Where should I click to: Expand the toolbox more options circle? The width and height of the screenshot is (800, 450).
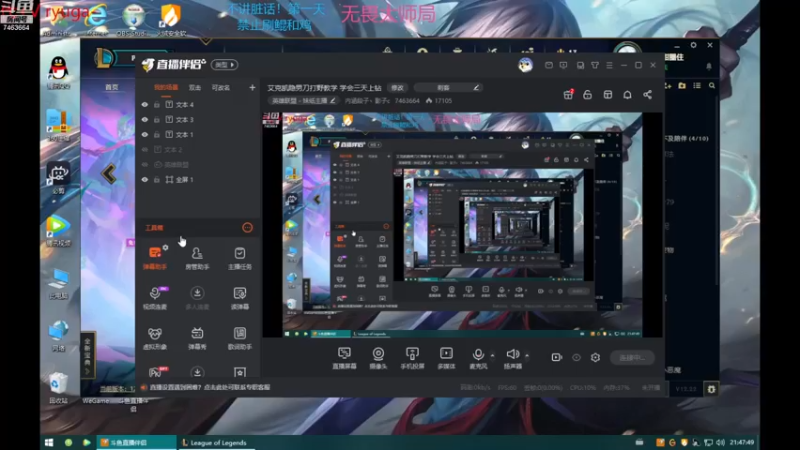coord(247,228)
